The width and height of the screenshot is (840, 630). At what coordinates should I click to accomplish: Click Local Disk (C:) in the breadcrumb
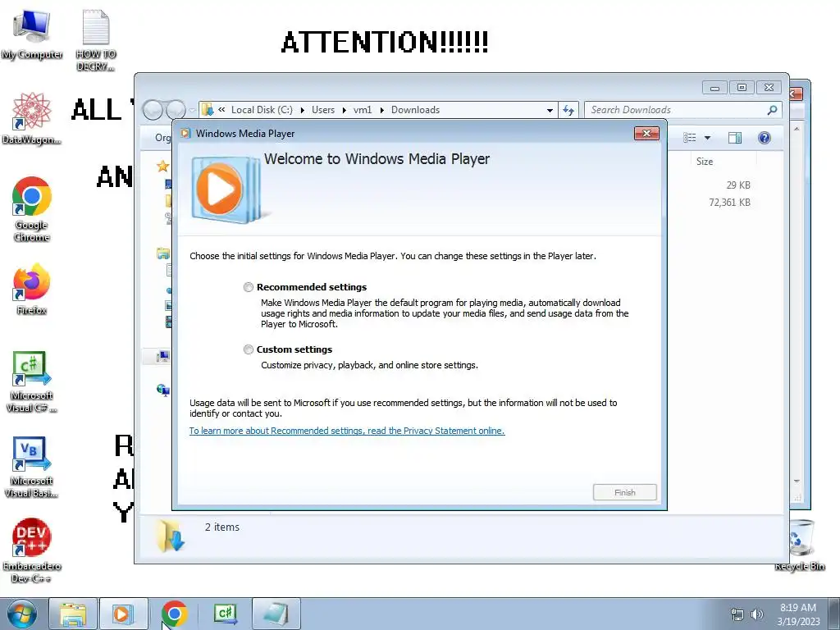click(262, 110)
